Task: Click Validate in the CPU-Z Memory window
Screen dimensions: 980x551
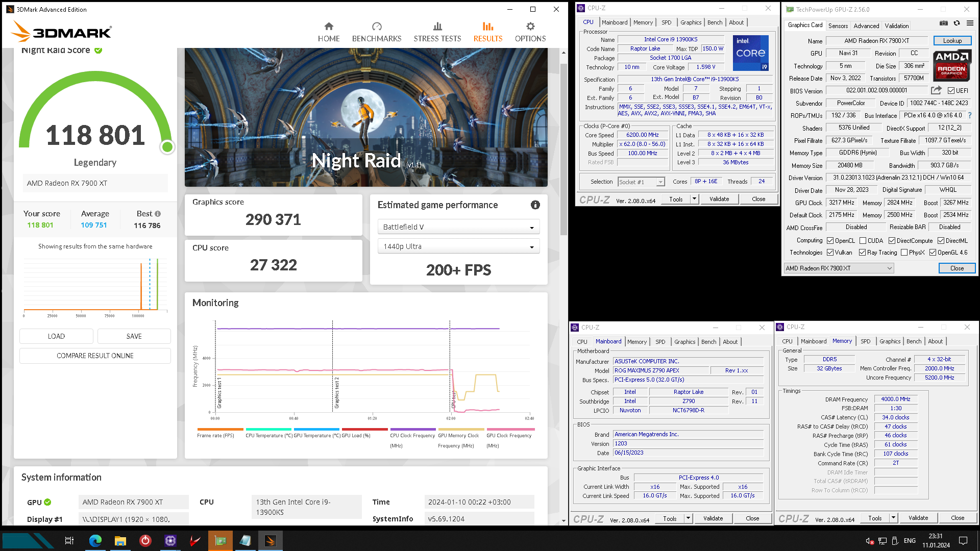Action: pyautogui.click(x=918, y=518)
